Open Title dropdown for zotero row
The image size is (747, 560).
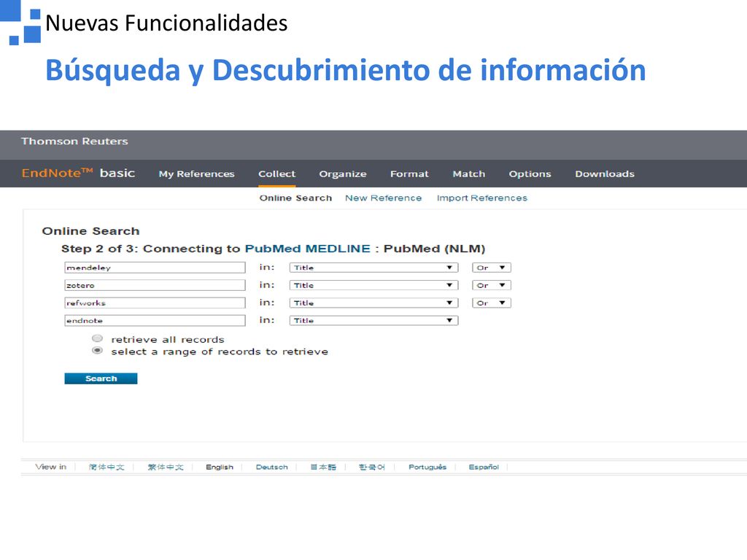(x=373, y=285)
